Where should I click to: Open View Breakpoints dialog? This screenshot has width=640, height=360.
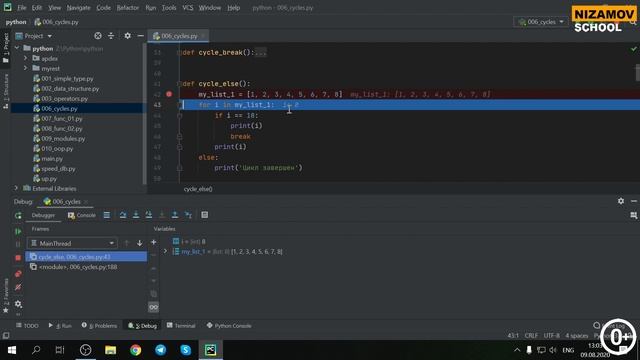[x=18, y=274]
